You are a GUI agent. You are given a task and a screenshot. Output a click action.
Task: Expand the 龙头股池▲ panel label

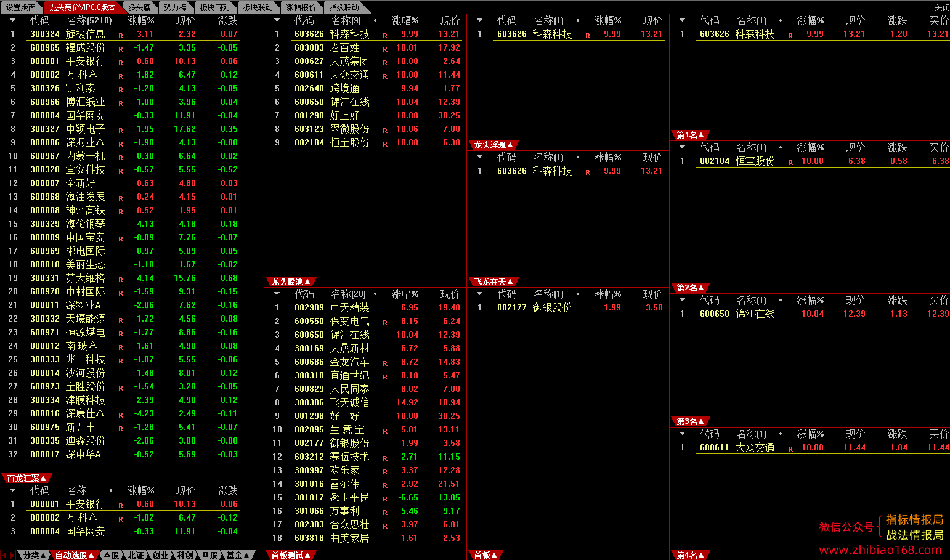(x=291, y=282)
